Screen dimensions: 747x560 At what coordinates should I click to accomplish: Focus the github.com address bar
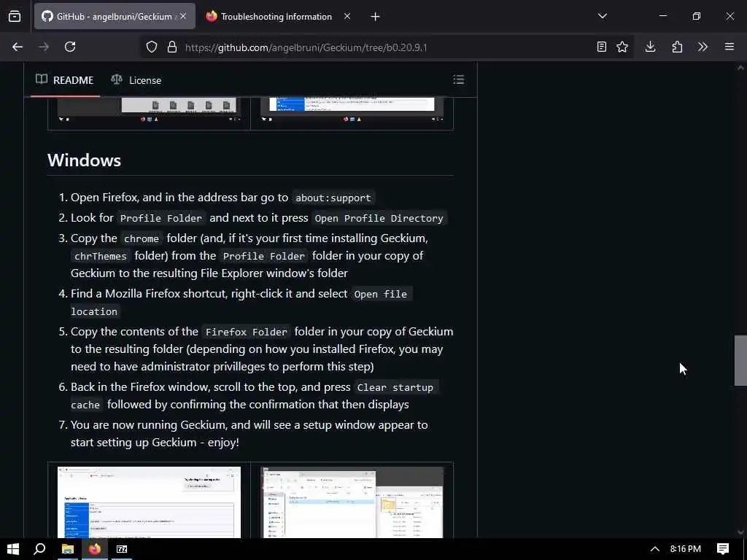point(386,47)
